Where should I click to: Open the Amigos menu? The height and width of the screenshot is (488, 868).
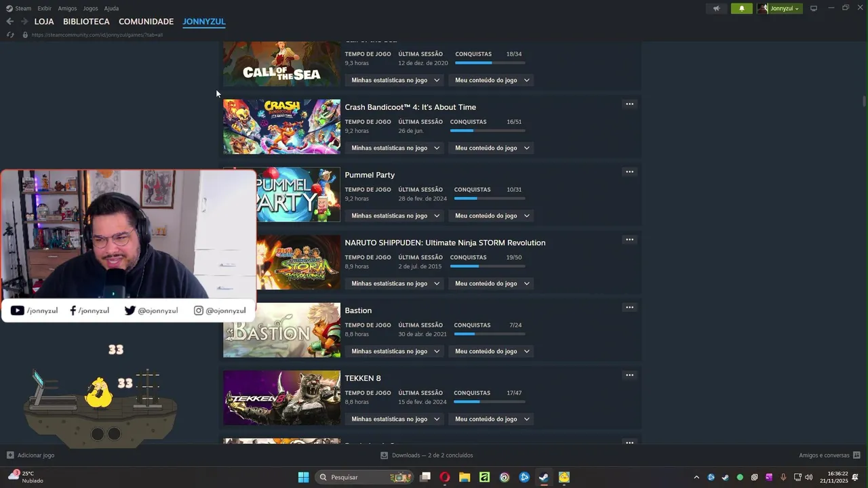point(67,8)
